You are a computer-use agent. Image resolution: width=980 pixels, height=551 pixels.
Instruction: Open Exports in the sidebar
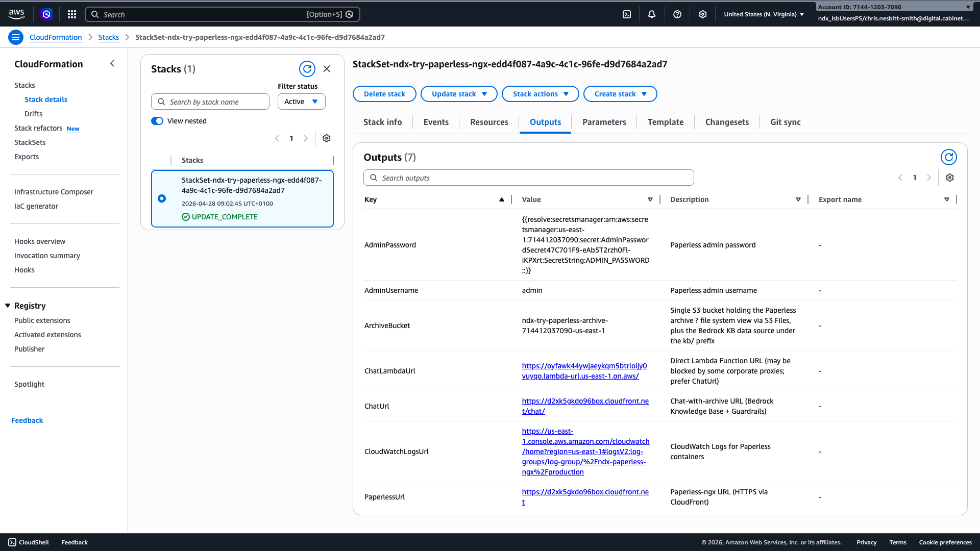point(27,157)
